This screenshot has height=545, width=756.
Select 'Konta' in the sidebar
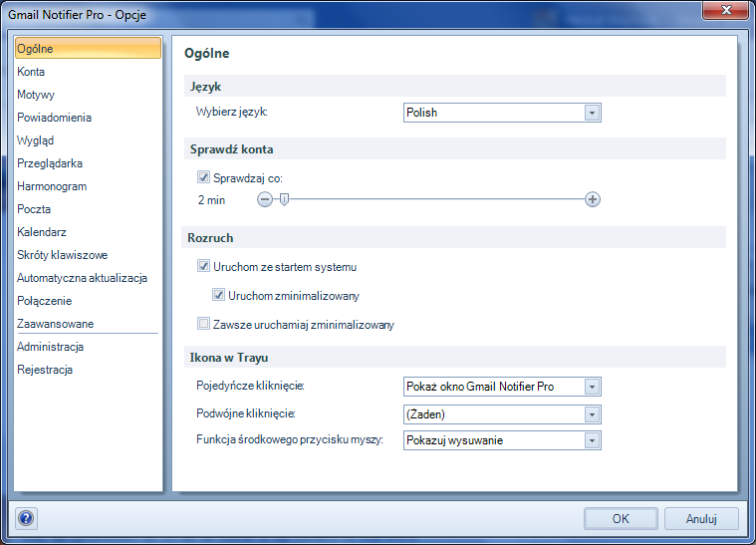31,72
